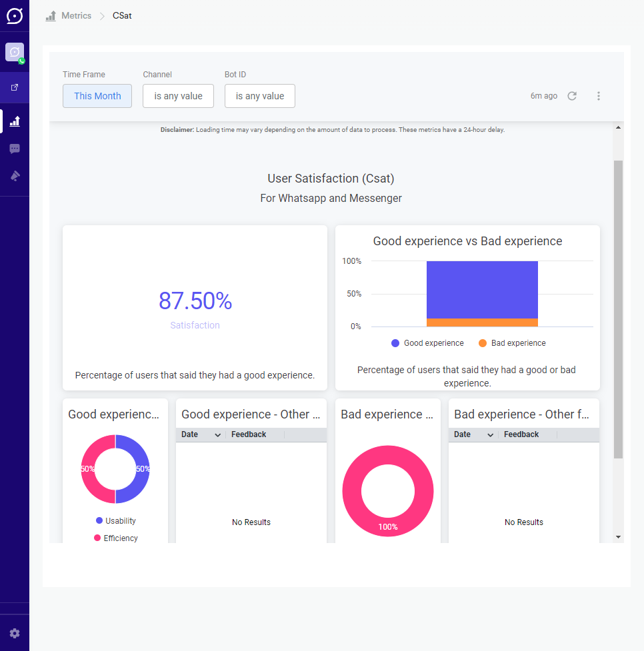Open the external link icon in sidebar
This screenshot has width=644, height=651.
coord(15,87)
